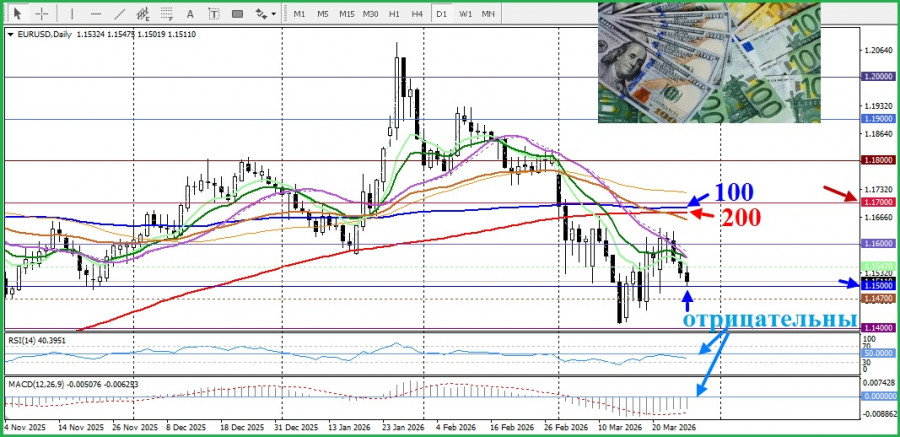Switch to the MN monthly timeframe
Screen dimensions: 900x437
point(488,14)
